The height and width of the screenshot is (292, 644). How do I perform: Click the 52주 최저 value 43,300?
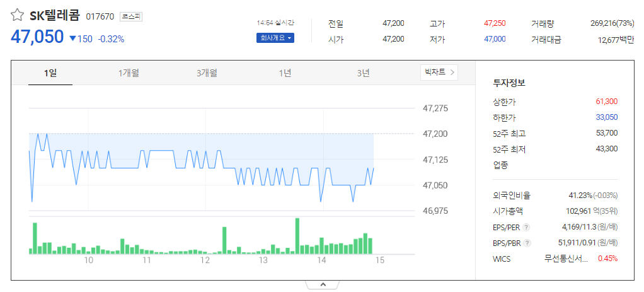(x=607, y=148)
